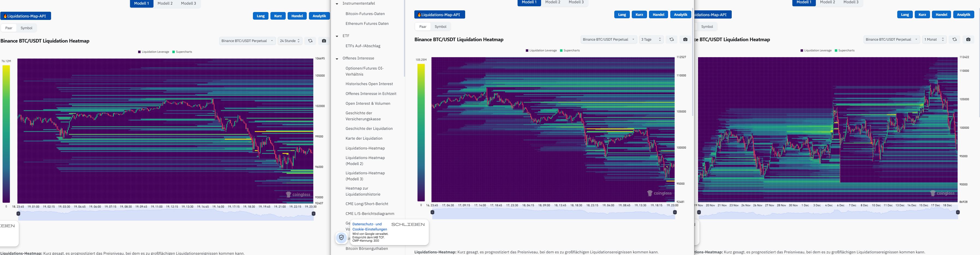Open ETFs Auf-/Abschlag in sidebar
This screenshot has height=255, width=980.
[x=363, y=46]
